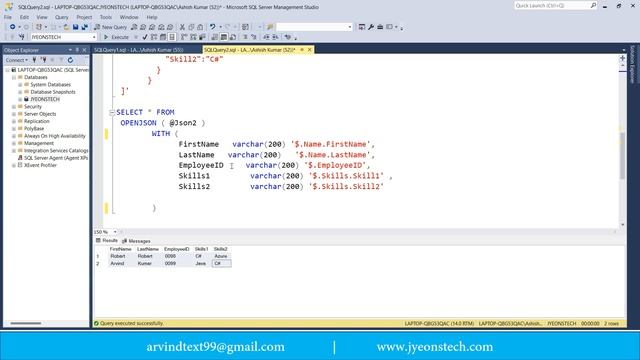The width and height of the screenshot is (640, 360).
Task: Click the EmployeeID column header in results
Action: [x=177, y=249]
